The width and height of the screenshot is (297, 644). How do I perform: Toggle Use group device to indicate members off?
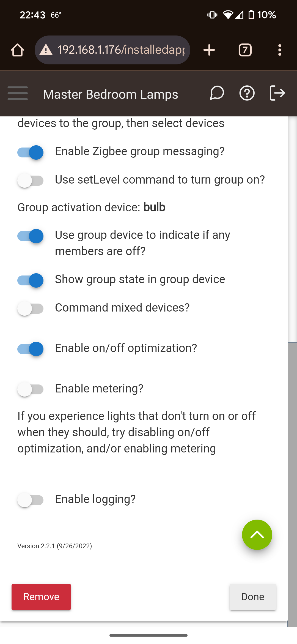click(x=30, y=236)
